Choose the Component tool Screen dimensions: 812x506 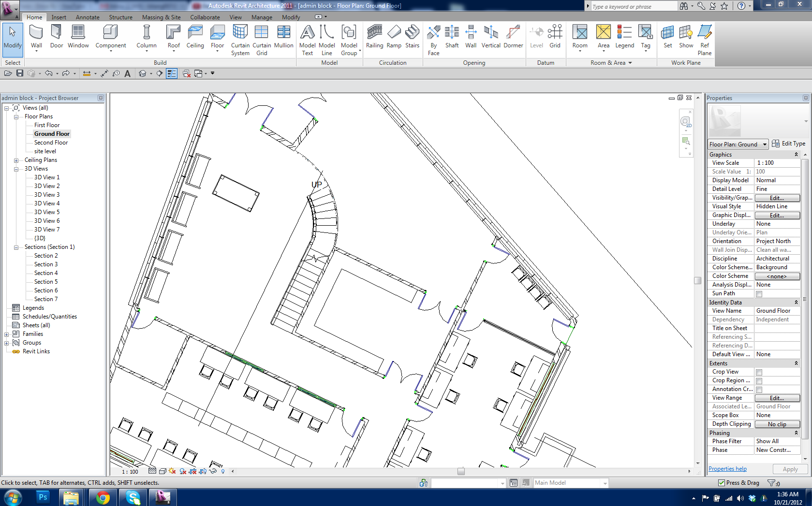click(111, 37)
